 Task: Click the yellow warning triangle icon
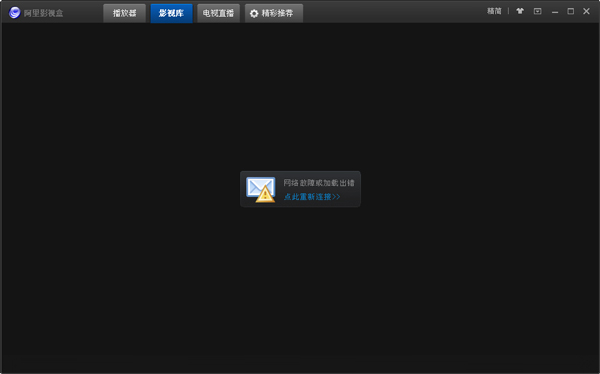(x=265, y=194)
